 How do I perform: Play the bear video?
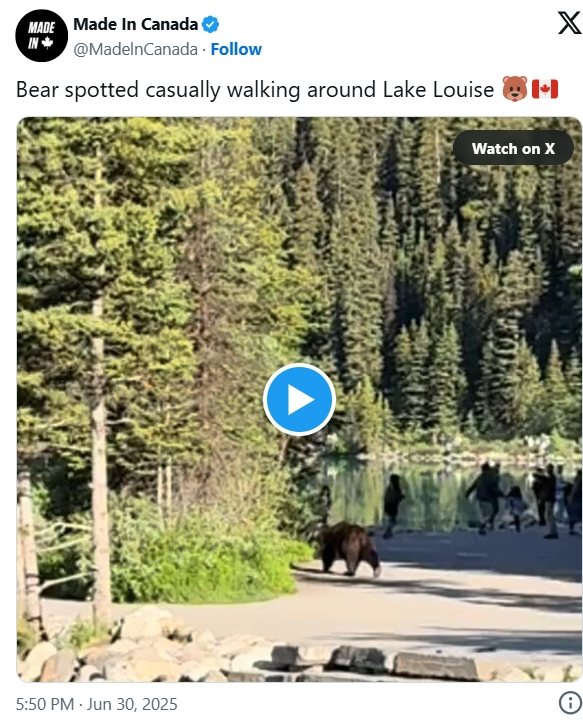click(299, 399)
